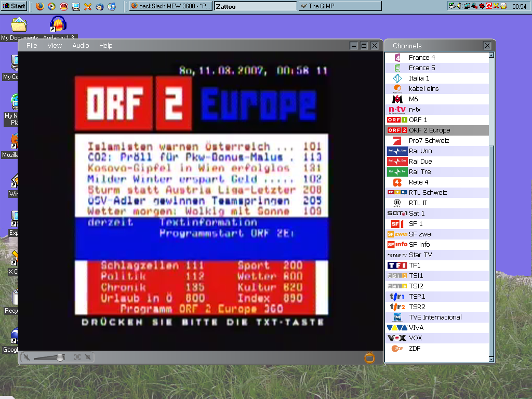The height and width of the screenshot is (399, 532).
Task: Maximize the Zattoo player window
Action: pos(364,46)
